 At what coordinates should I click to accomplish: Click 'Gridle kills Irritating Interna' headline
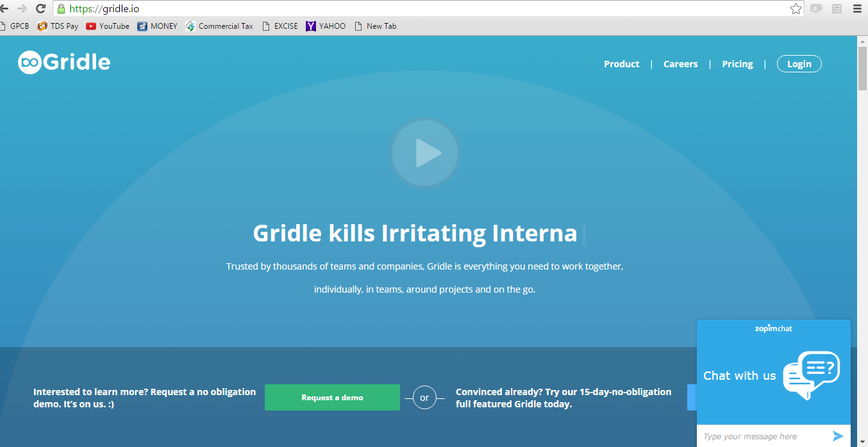[x=415, y=233]
